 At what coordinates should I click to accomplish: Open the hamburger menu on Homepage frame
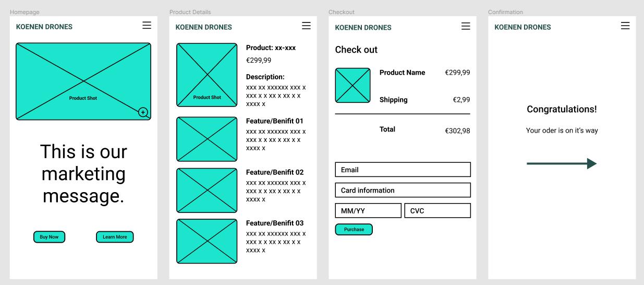[147, 25]
